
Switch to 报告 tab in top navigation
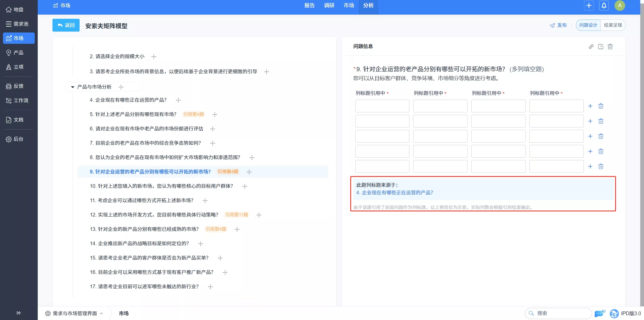point(309,6)
